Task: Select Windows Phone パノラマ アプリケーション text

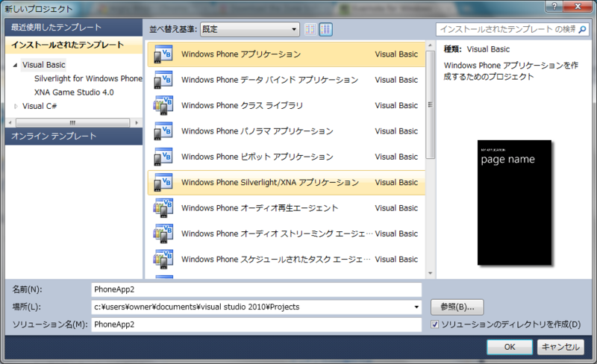Action: (257, 131)
